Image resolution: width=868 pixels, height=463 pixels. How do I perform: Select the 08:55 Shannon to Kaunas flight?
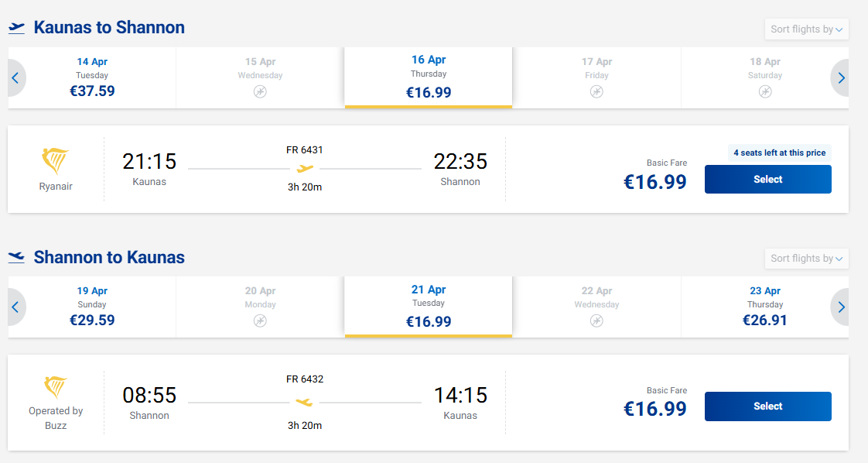click(767, 406)
